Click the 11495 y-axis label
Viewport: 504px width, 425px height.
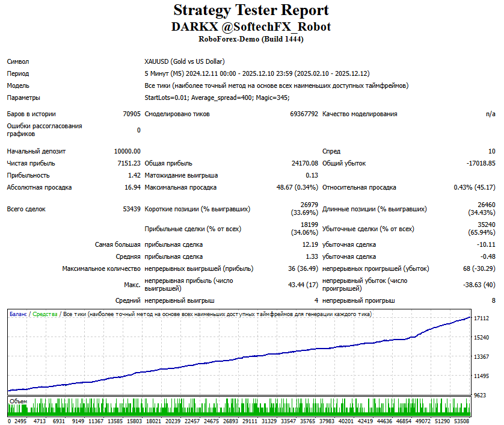pyautogui.click(x=481, y=376)
